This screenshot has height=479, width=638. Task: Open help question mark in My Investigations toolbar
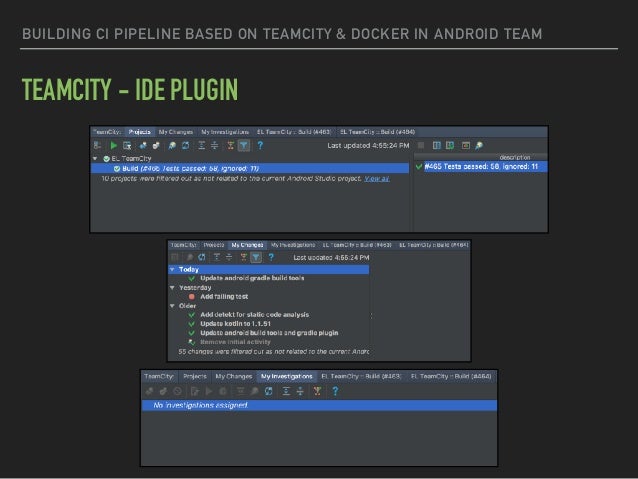pos(335,391)
